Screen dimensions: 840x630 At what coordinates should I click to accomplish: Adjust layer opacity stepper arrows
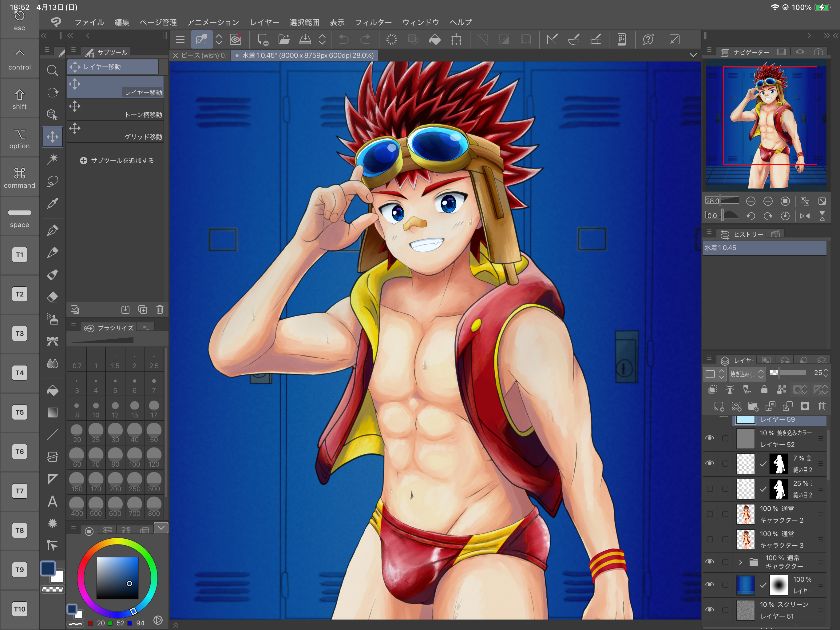[826, 373]
